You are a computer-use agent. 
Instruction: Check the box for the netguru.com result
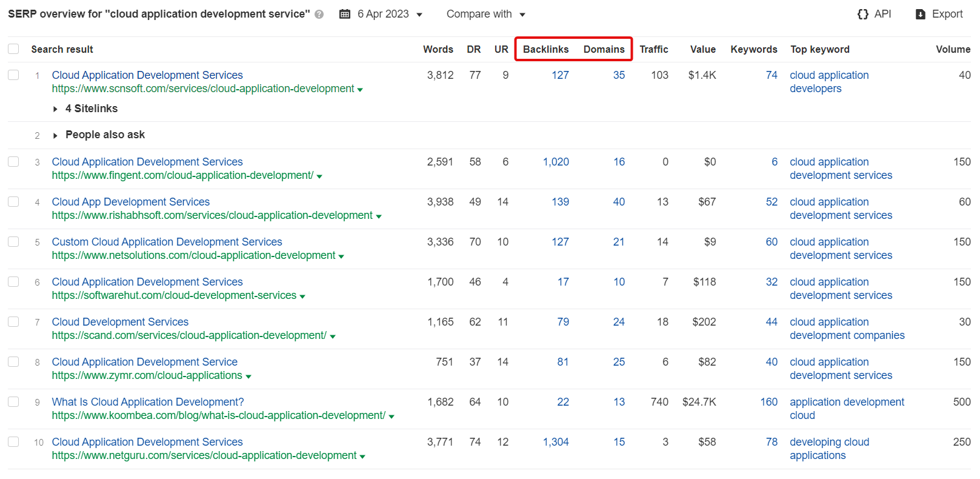click(13, 442)
